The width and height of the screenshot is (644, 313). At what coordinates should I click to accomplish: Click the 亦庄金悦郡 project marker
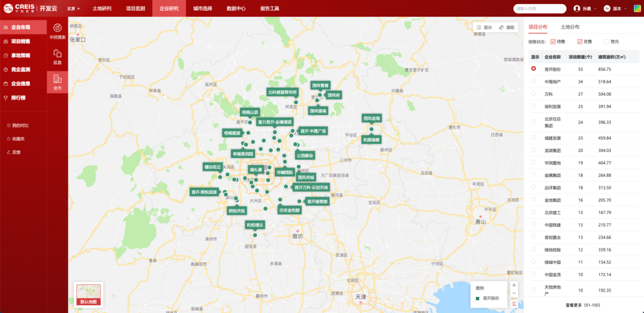(x=290, y=210)
